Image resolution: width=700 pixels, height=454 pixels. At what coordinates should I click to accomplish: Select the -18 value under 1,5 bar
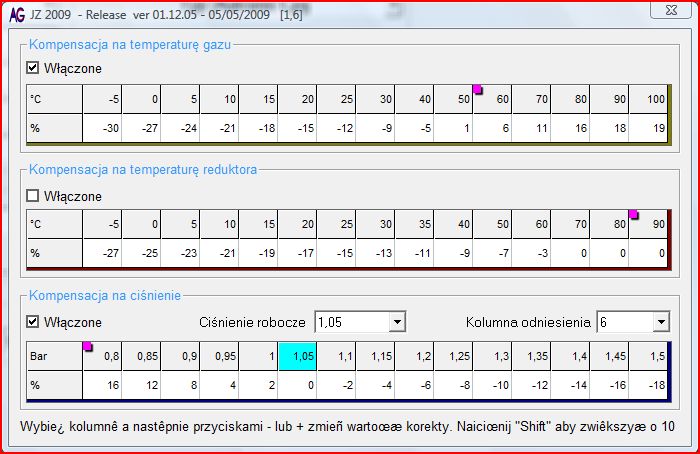pos(648,385)
